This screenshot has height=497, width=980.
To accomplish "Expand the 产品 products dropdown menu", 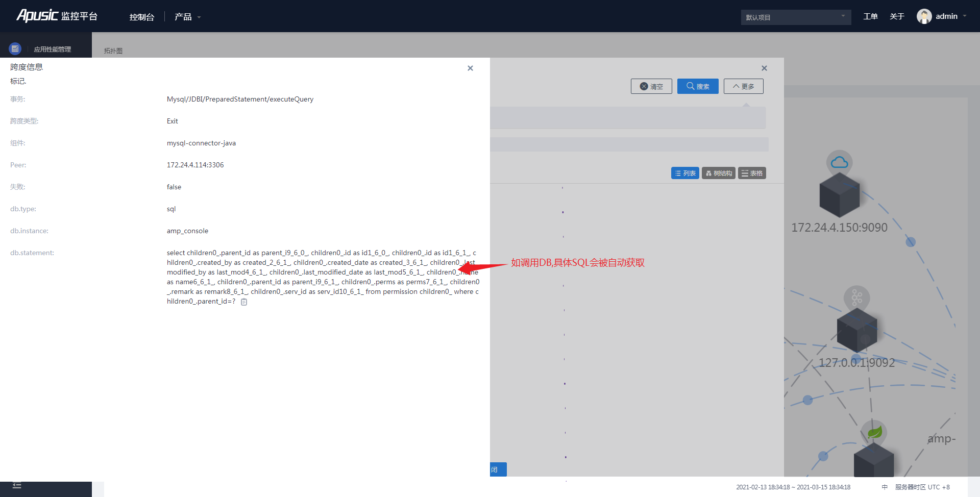I will [187, 17].
